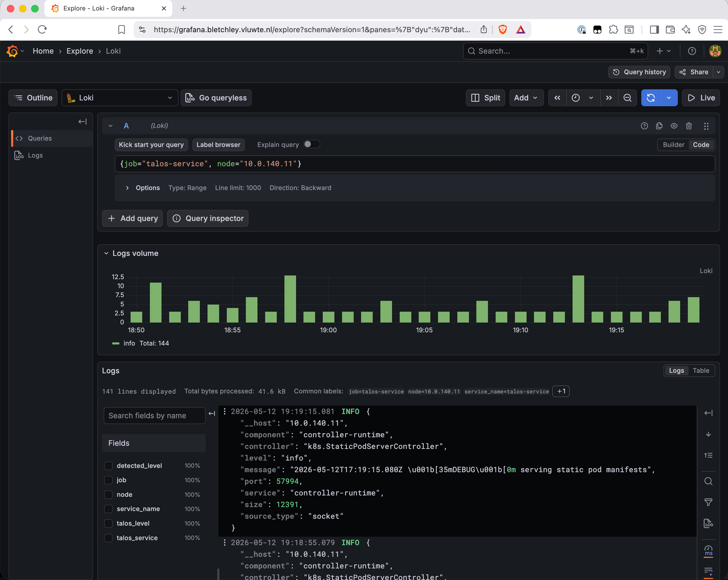
Task: Collapse the log fields sidebar
Action: 212,414
